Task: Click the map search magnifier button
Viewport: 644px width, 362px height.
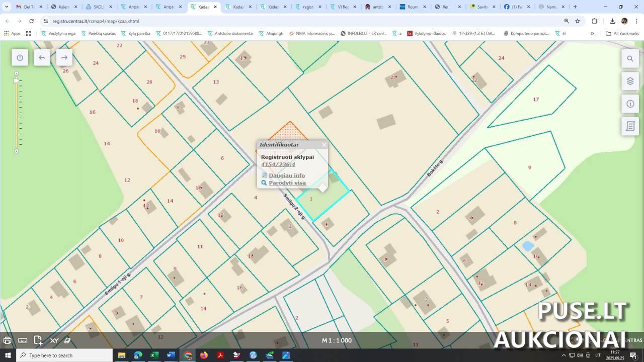Action: (630, 58)
